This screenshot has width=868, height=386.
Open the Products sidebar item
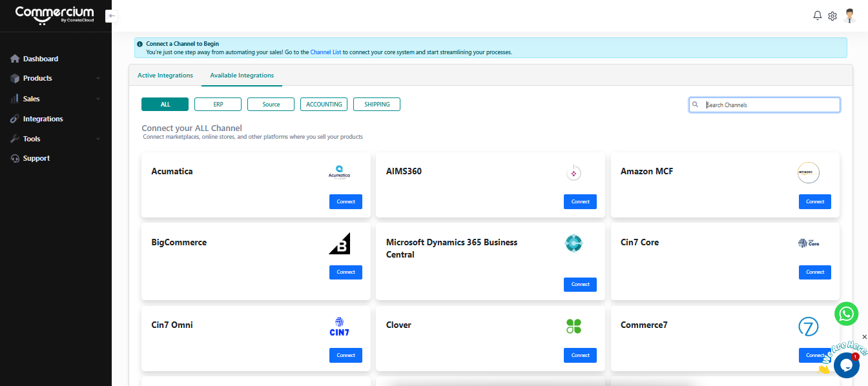pos(37,78)
